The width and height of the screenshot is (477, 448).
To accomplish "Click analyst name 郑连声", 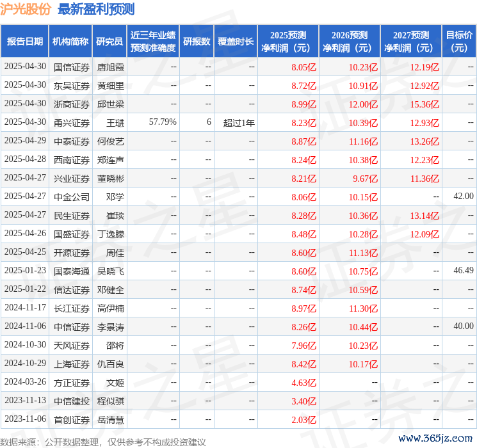I will [110, 160].
